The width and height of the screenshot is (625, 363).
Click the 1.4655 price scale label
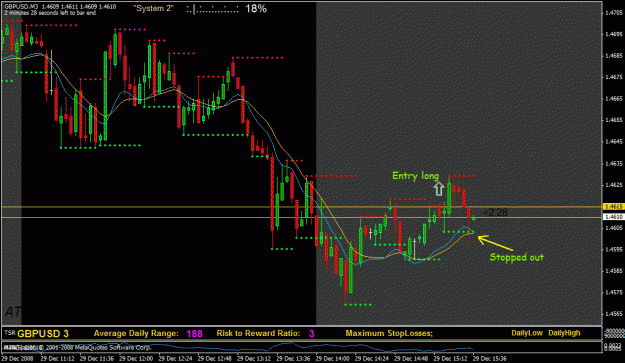tap(614, 120)
